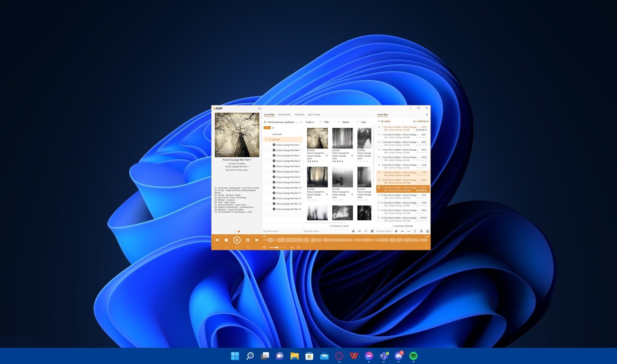Collapse the Dj Antiz tree node
Screen dimensions: 617x364
pyautogui.click(x=266, y=140)
